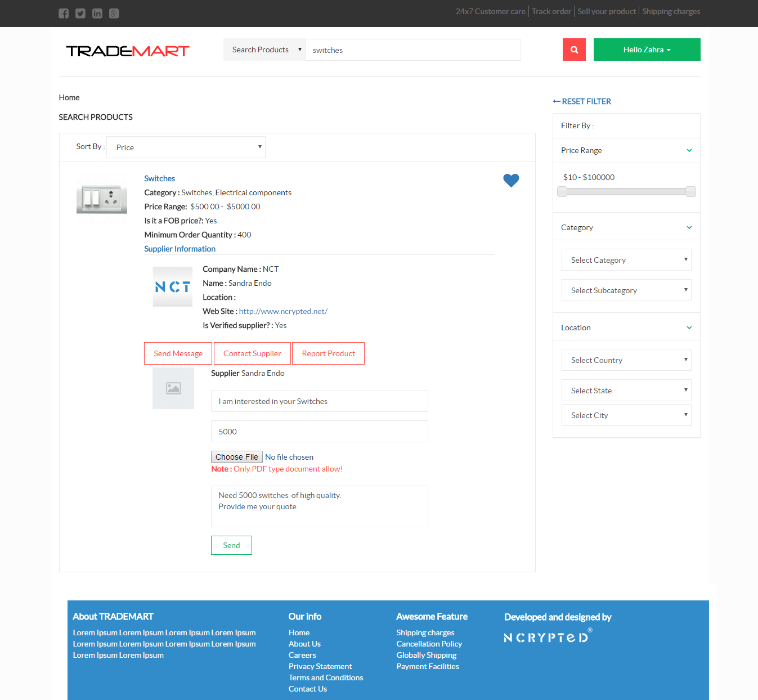Open footer Payment Facilities link
The height and width of the screenshot is (700, 758).
point(428,666)
